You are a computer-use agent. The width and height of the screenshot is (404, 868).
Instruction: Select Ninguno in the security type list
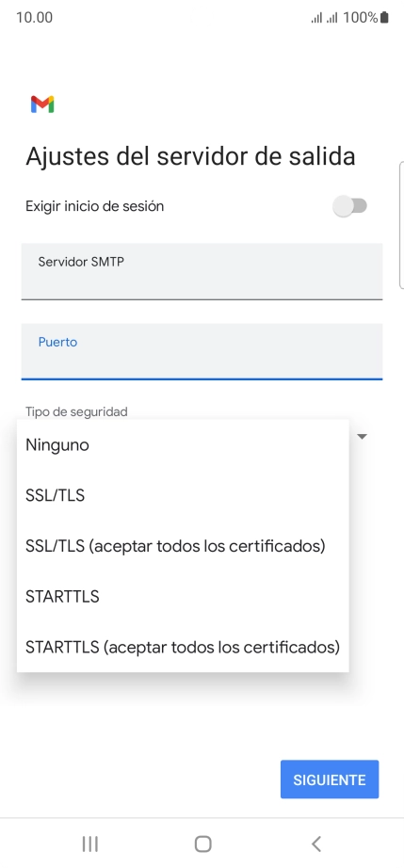[183, 444]
